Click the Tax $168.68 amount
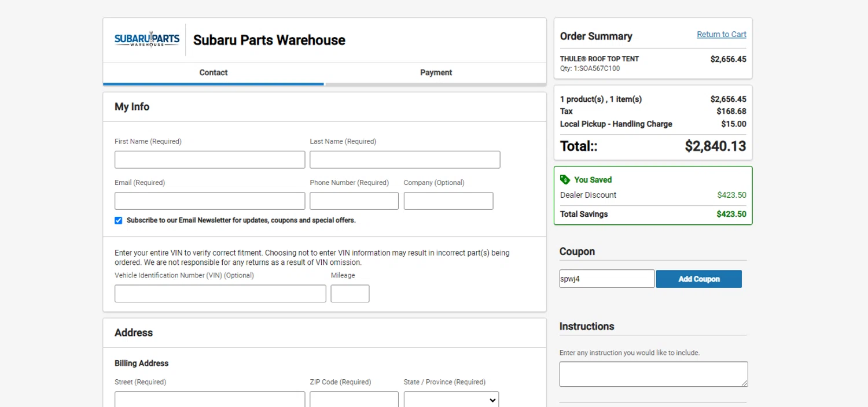The height and width of the screenshot is (407, 868). click(731, 111)
